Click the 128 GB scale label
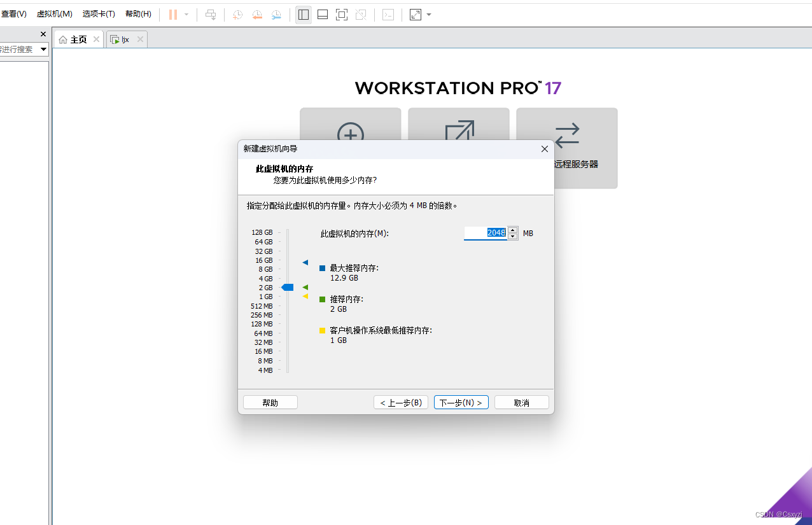The image size is (812, 525). tap(262, 233)
